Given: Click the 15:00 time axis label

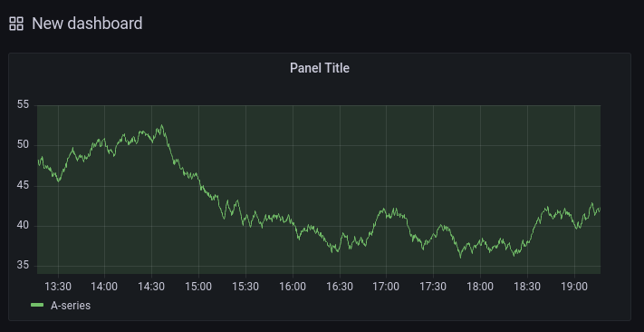Looking at the screenshot, I should click(198, 287).
